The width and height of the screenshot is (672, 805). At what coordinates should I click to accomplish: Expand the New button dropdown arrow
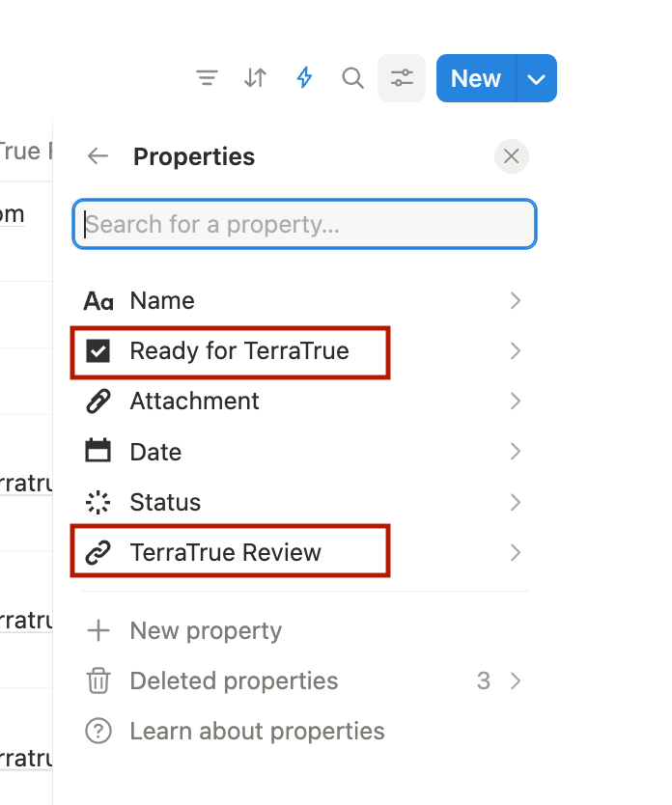pos(537,78)
